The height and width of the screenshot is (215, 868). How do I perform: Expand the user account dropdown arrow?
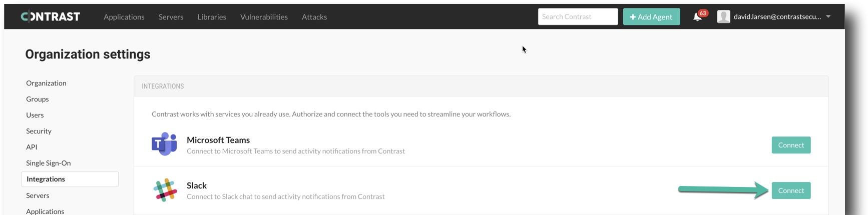828,16
